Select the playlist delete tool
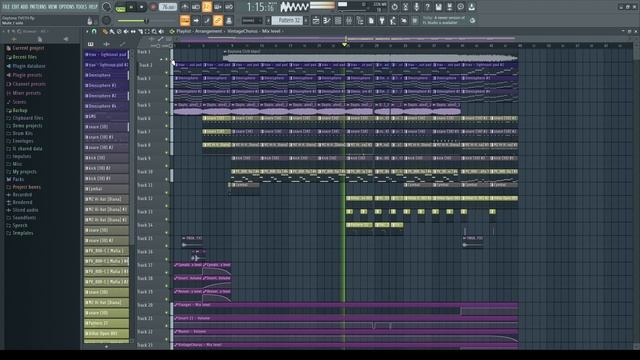 click(x=119, y=31)
